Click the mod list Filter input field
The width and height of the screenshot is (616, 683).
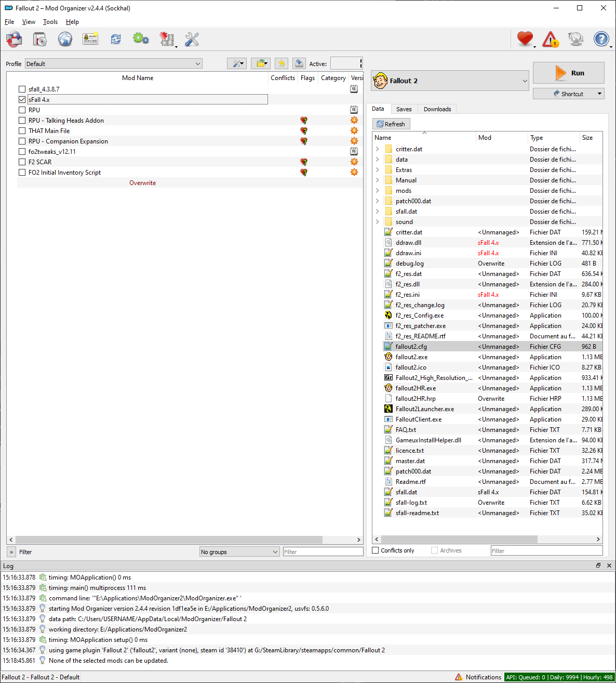(323, 552)
